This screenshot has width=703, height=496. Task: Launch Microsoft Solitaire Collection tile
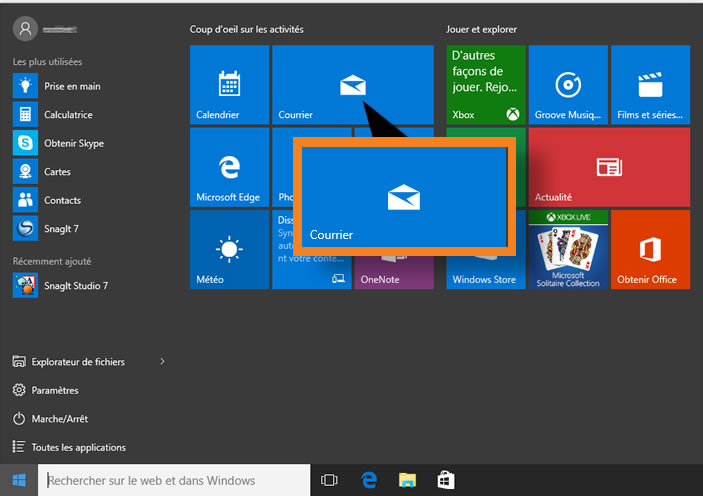tap(568, 250)
